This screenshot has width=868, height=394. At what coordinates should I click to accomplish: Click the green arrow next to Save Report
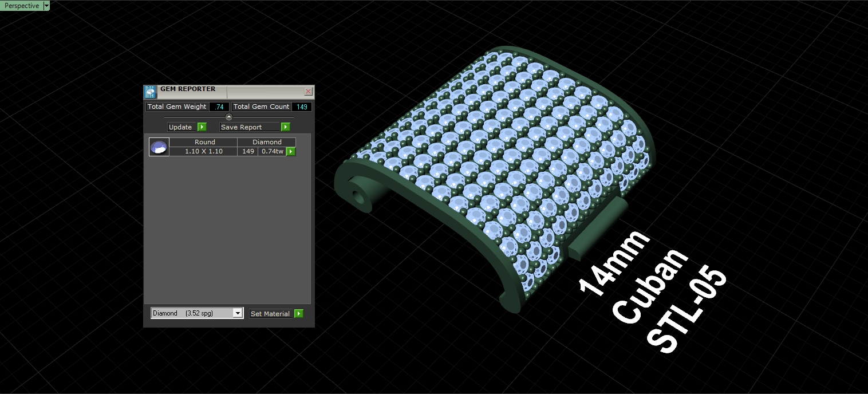286,127
